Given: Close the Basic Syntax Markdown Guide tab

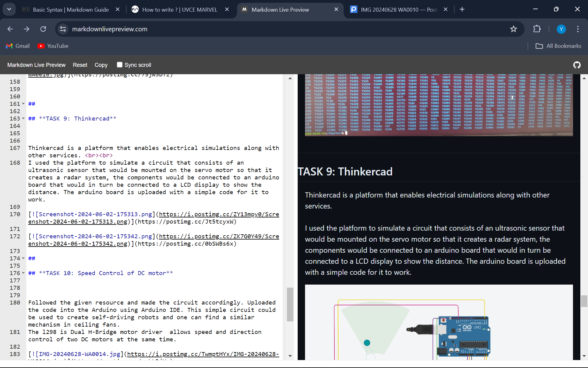Looking at the screenshot, I should [x=118, y=10].
